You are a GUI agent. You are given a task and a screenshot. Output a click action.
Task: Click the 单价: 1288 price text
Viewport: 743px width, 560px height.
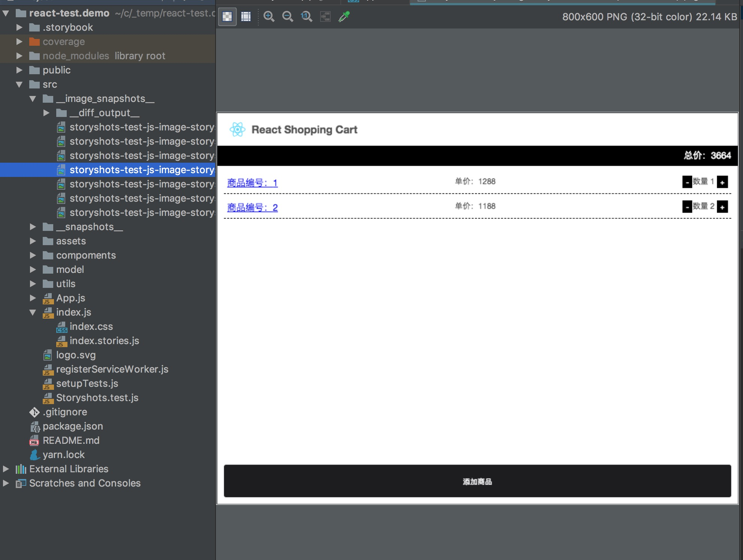pyautogui.click(x=475, y=181)
